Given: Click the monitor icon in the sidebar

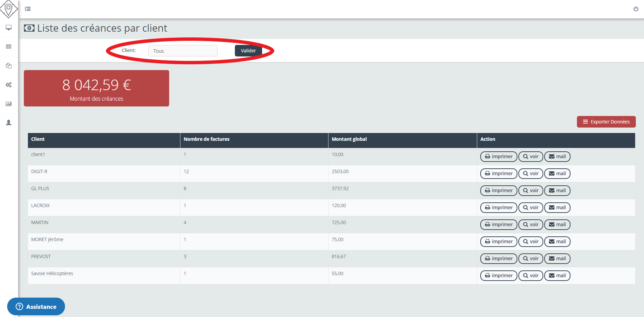Looking at the screenshot, I should point(9,28).
